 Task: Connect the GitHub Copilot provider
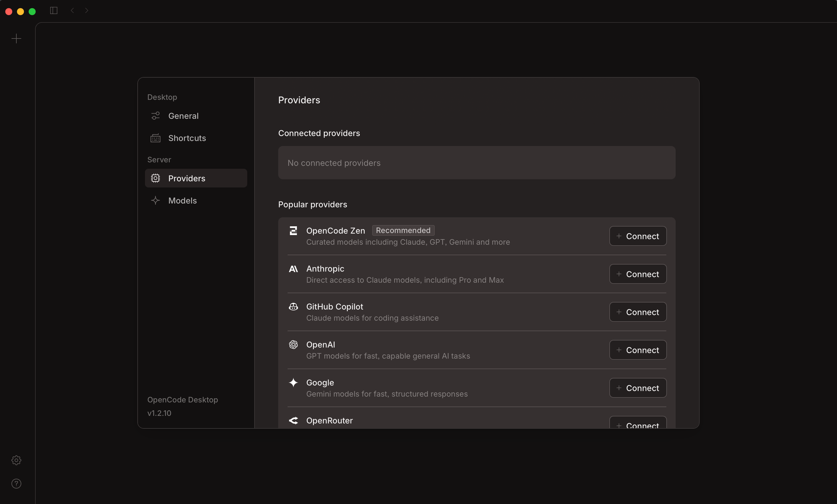[x=637, y=312]
